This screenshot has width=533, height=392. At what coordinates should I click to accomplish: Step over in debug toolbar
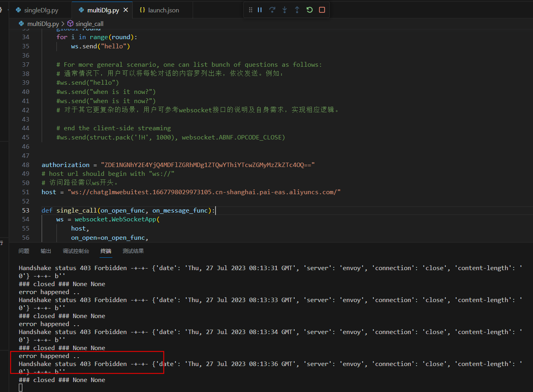pos(272,10)
